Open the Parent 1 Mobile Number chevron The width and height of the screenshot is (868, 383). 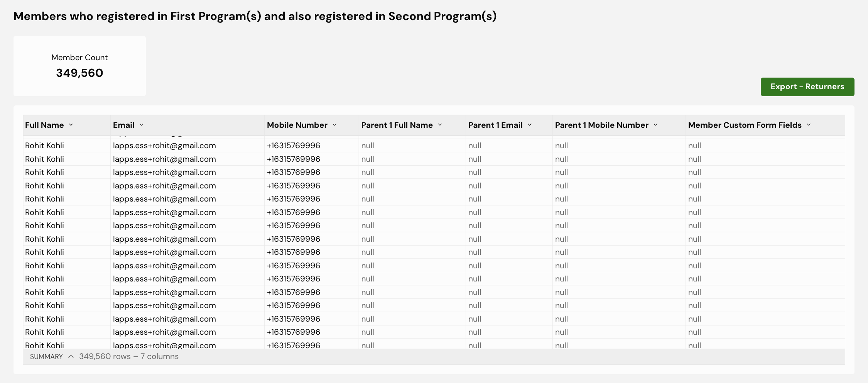pos(655,125)
